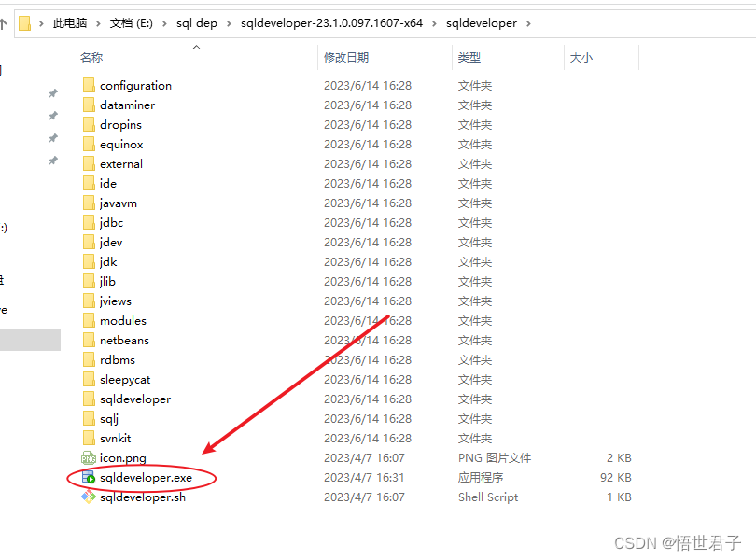Select the icon.png file name

123,457
